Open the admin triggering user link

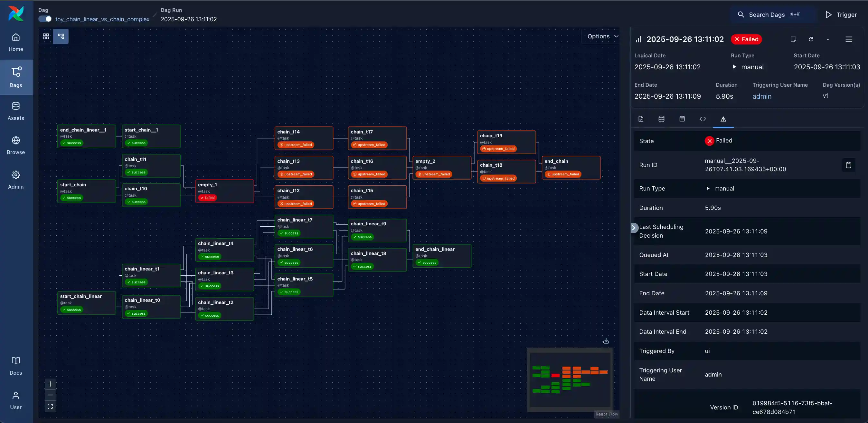762,96
